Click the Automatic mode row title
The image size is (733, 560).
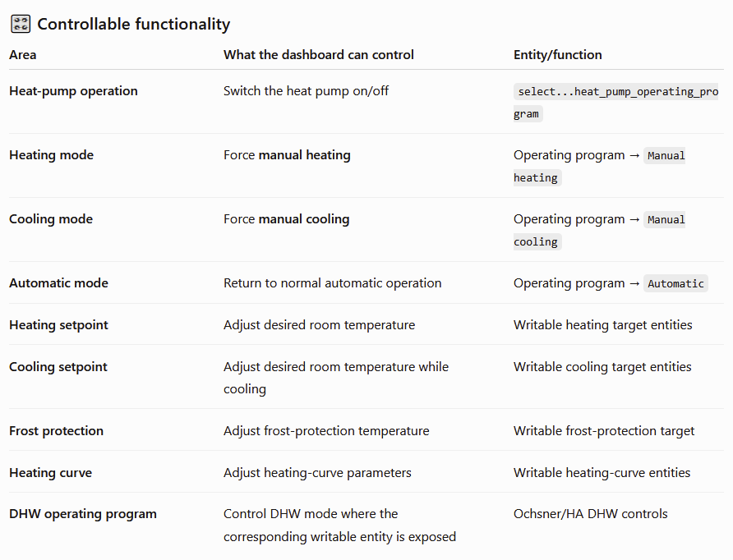point(58,283)
